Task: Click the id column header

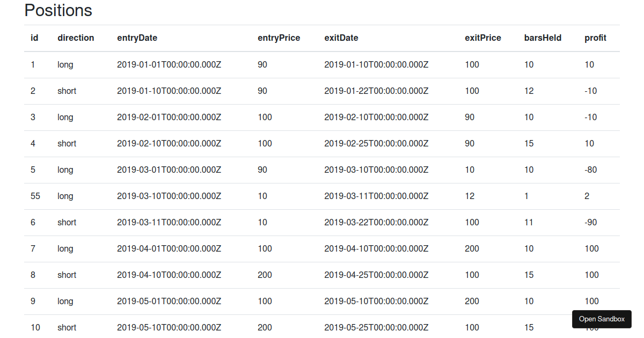Action: 34,38
